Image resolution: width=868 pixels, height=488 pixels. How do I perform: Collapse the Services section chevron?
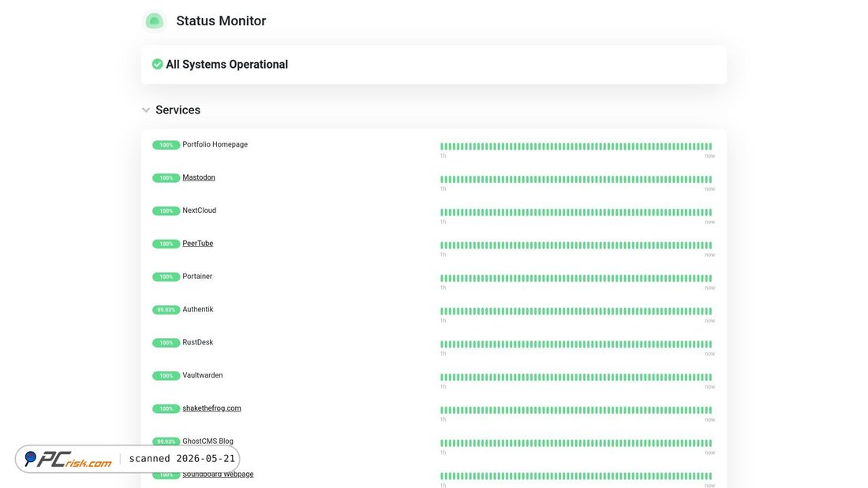tap(146, 110)
